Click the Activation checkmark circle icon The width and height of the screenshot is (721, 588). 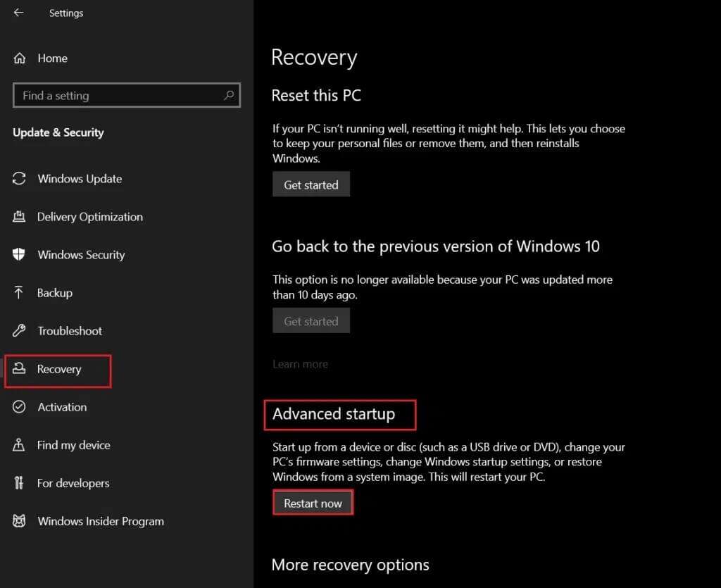19,407
